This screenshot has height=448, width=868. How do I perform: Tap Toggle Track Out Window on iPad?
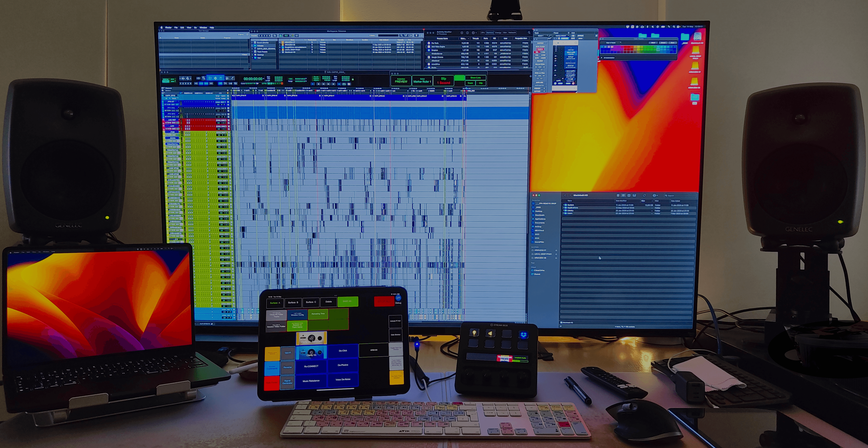pos(396,349)
